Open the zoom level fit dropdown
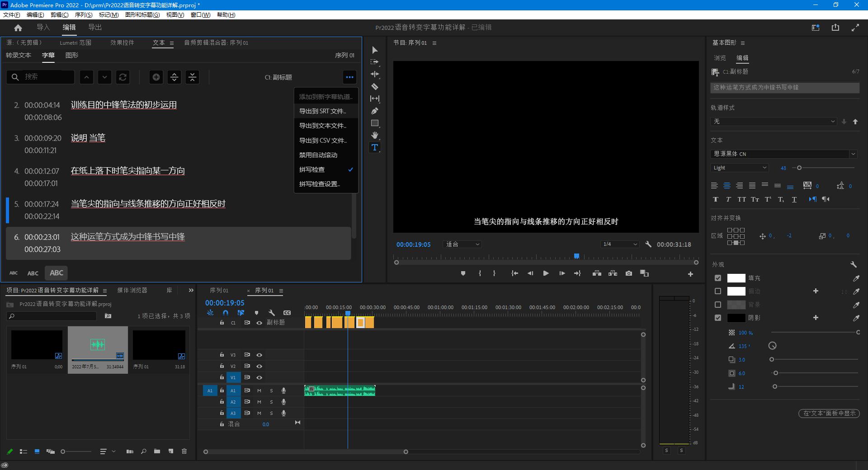This screenshot has width=868, height=470. pyautogui.click(x=462, y=244)
